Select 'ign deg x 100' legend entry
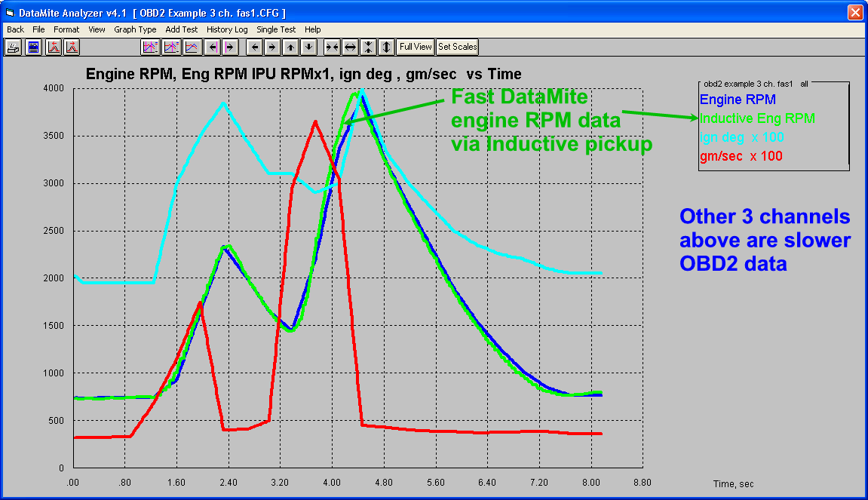868x500 pixels. [742, 137]
